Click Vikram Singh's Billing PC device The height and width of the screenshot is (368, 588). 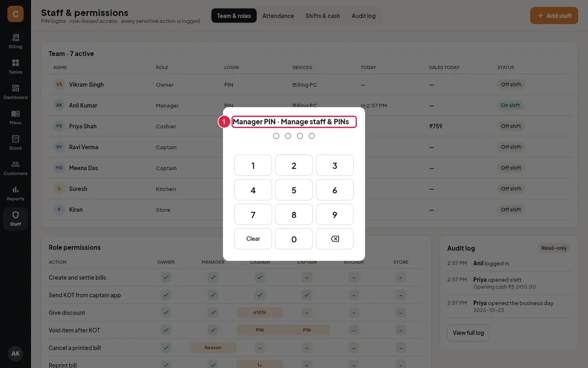click(305, 85)
